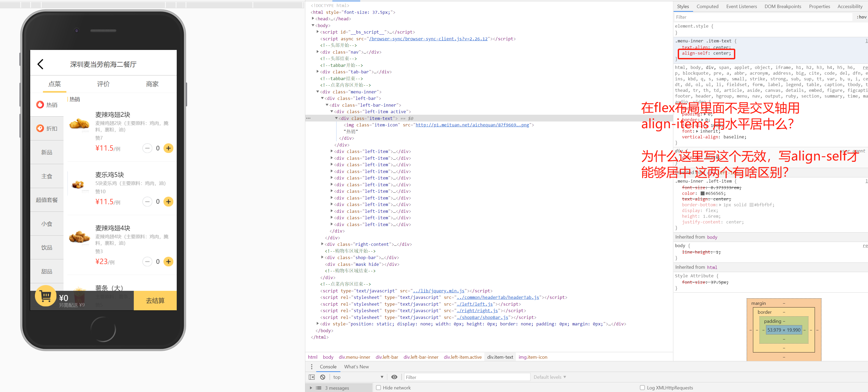Remove one 麦辣鸡翅4块 with minus button
Image resolution: width=868 pixels, height=392 pixels.
(x=147, y=262)
